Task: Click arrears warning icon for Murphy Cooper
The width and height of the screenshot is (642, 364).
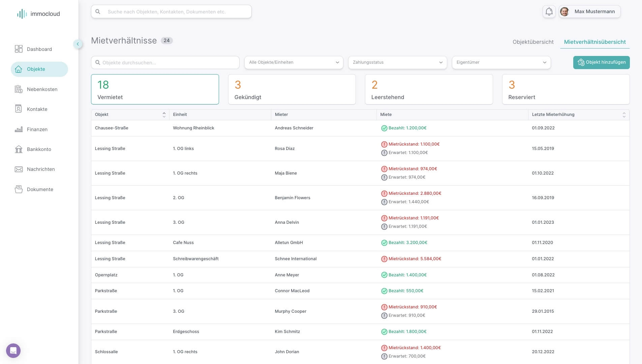Action: pos(384,307)
